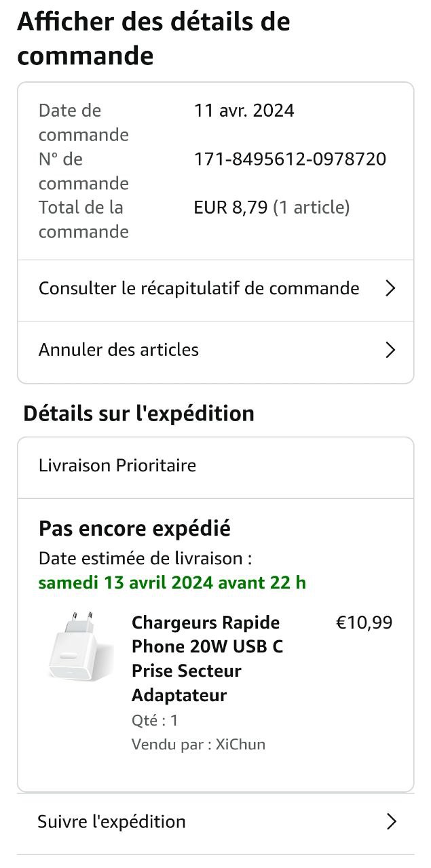This screenshot has width=431, height=868.
Task: Expand the Suivre l'expédition arrow
Action: pyautogui.click(x=391, y=822)
